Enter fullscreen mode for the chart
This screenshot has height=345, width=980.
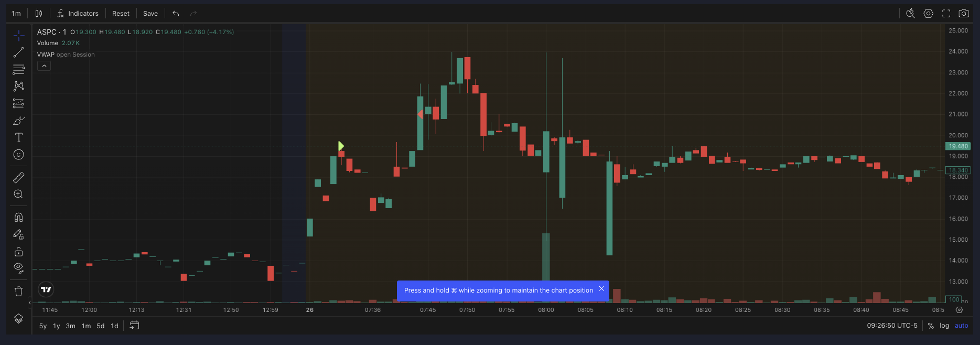pyautogui.click(x=946, y=14)
